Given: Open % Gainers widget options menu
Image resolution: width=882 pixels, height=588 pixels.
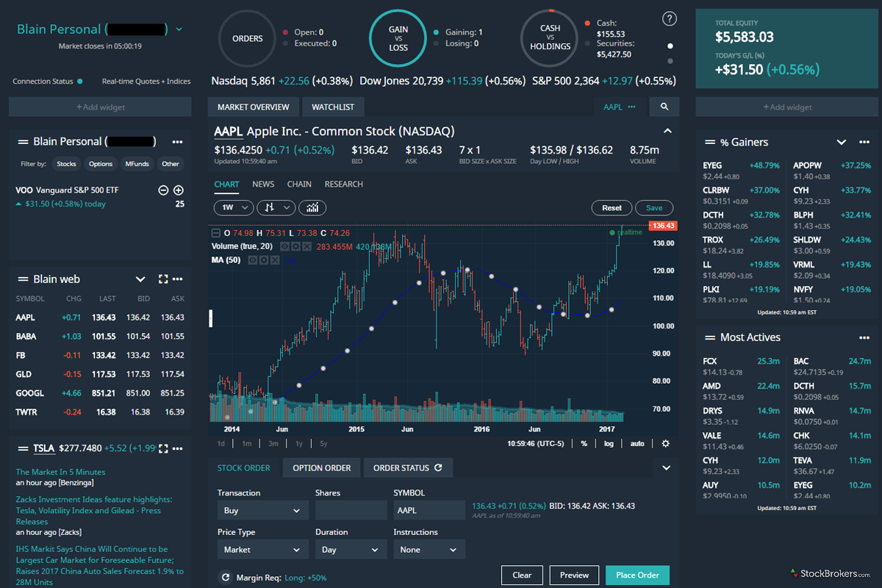Looking at the screenshot, I should click(864, 142).
